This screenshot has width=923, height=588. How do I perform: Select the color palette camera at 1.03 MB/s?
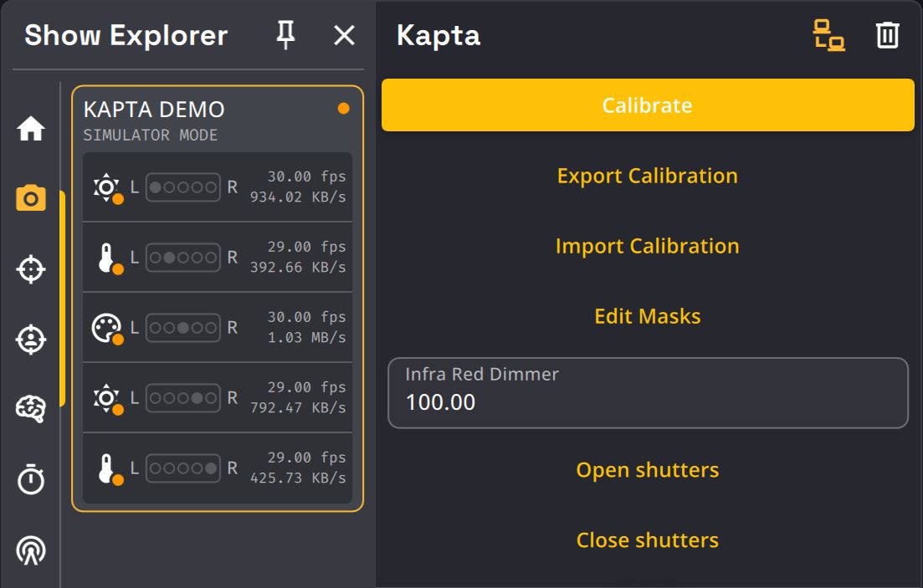[x=218, y=328]
